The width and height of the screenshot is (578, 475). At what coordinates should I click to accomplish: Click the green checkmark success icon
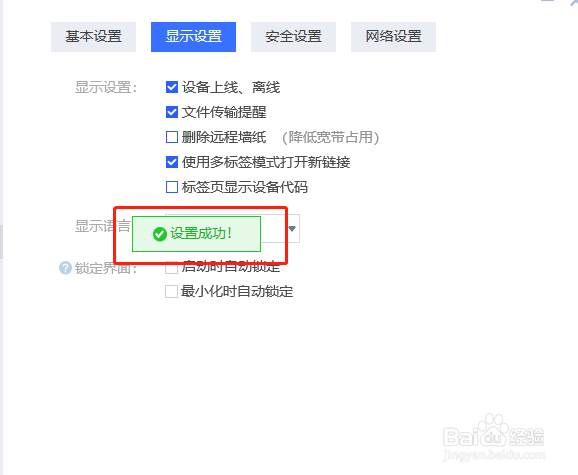tap(160, 234)
